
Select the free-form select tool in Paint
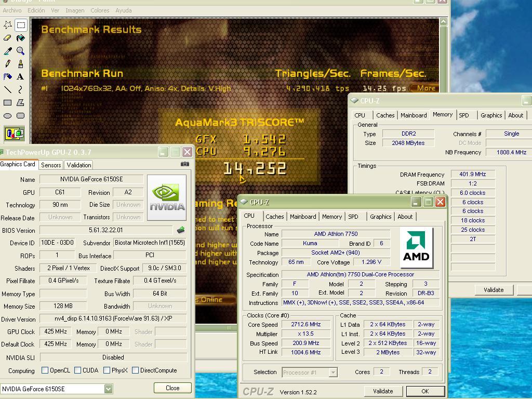[x=8, y=25]
